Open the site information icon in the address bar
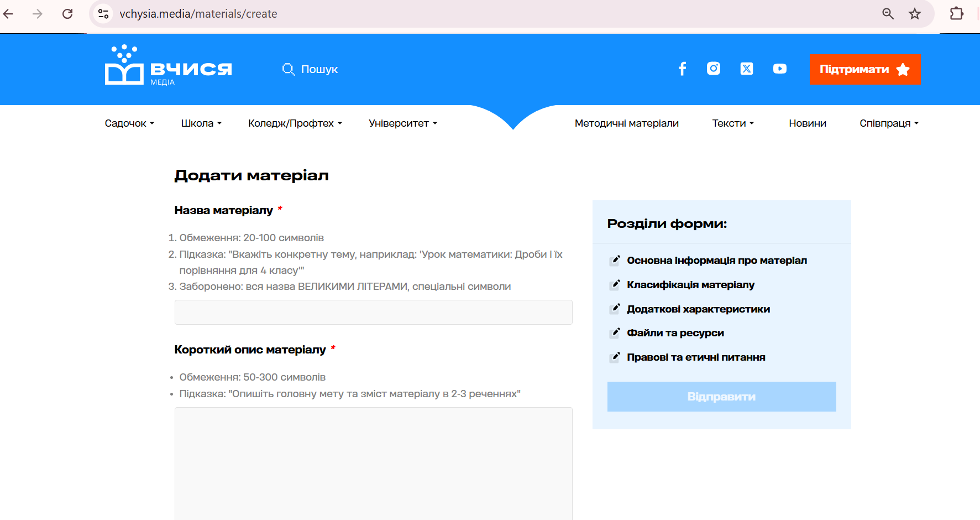The height and width of the screenshot is (520, 980). (x=103, y=14)
